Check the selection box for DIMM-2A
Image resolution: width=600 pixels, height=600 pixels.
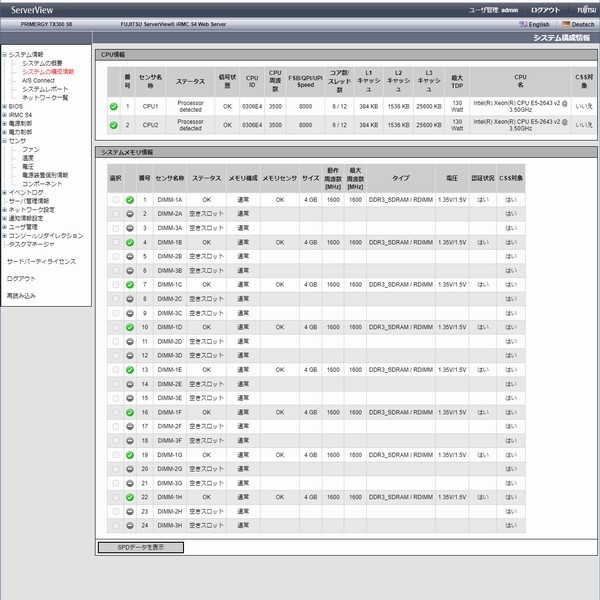point(116,214)
